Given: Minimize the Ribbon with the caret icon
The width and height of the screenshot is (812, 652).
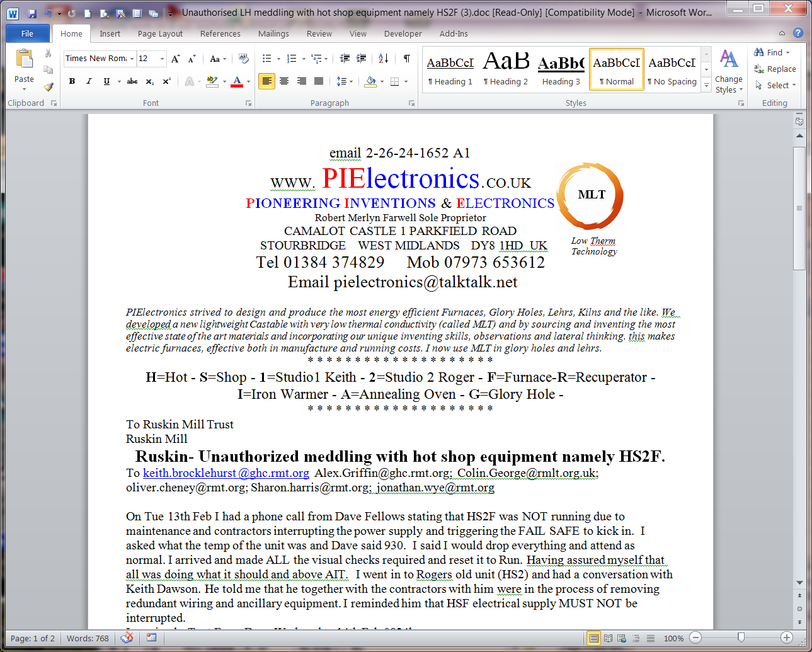Looking at the screenshot, I should click(x=782, y=33).
